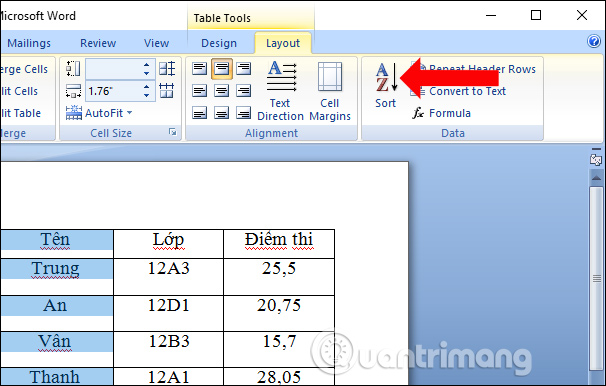Click Split Table

pos(21,113)
